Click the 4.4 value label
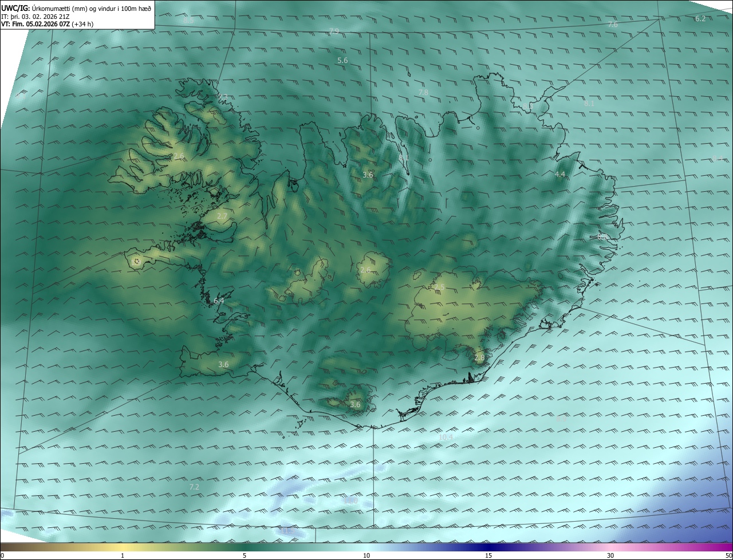Screen dimensions: 733x560 pyautogui.click(x=560, y=174)
